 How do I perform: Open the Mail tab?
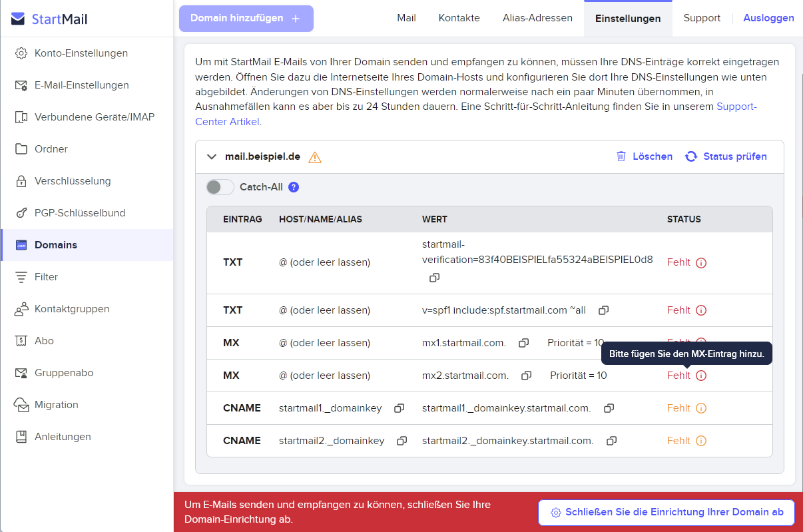pyautogui.click(x=406, y=18)
